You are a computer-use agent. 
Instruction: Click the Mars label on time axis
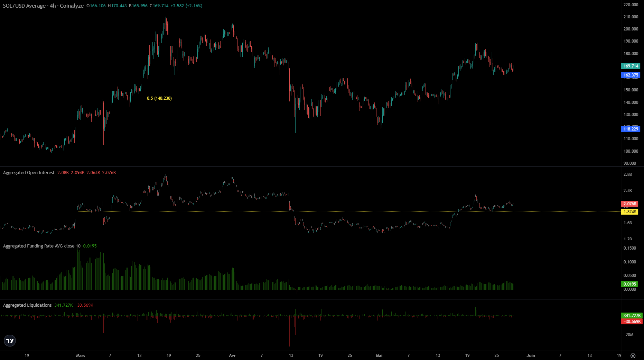(x=81, y=355)
